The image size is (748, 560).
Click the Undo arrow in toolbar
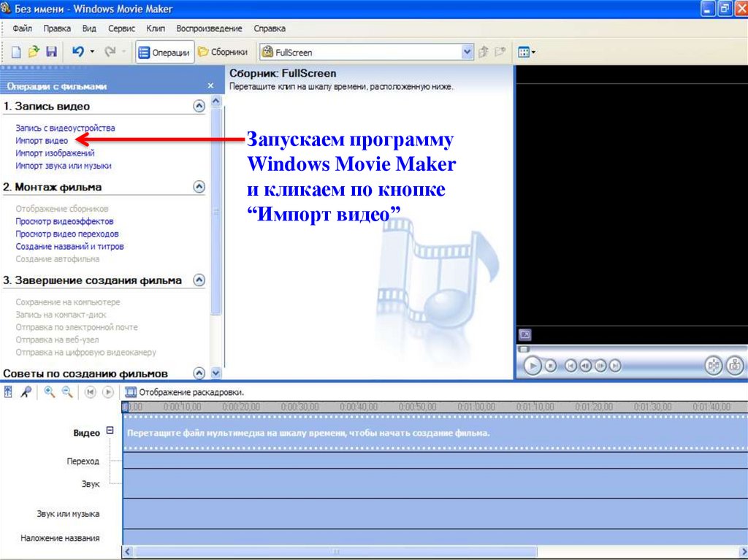click(x=77, y=52)
